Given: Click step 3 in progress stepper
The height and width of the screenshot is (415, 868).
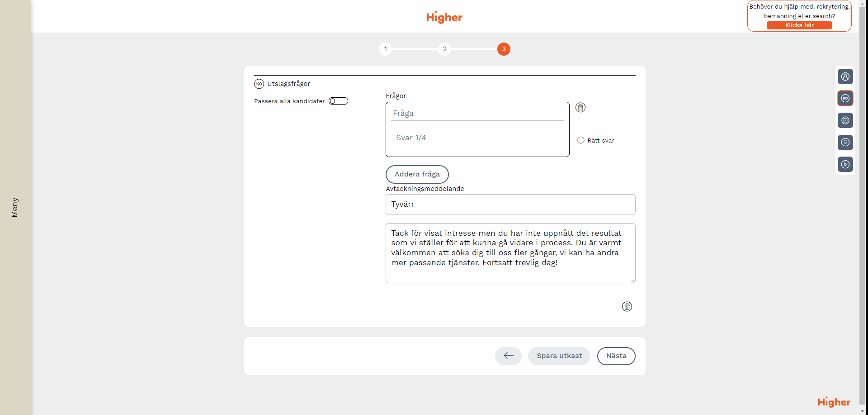Looking at the screenshot, I should click(504, 49).
